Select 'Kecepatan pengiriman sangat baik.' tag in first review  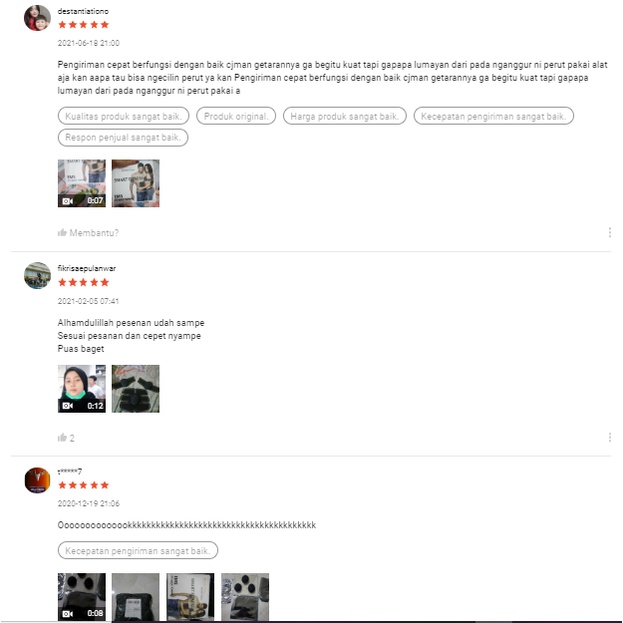(493, 116)
